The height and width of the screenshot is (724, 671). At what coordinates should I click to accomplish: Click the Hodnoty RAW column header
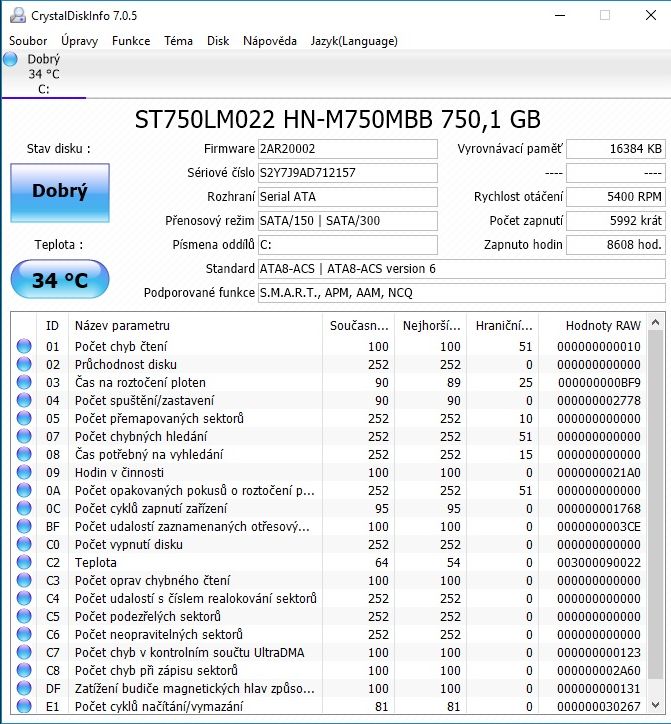click(602, 325)
